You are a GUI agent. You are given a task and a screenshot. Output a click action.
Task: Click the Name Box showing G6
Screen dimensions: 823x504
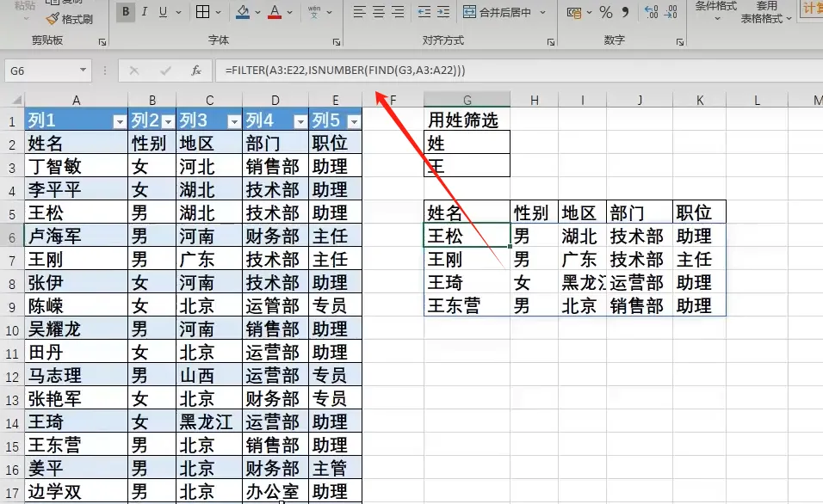tap(42, 71)
